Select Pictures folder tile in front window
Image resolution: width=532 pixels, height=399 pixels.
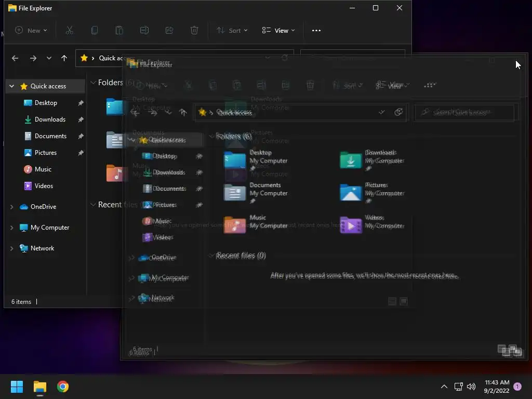(372, 193)
